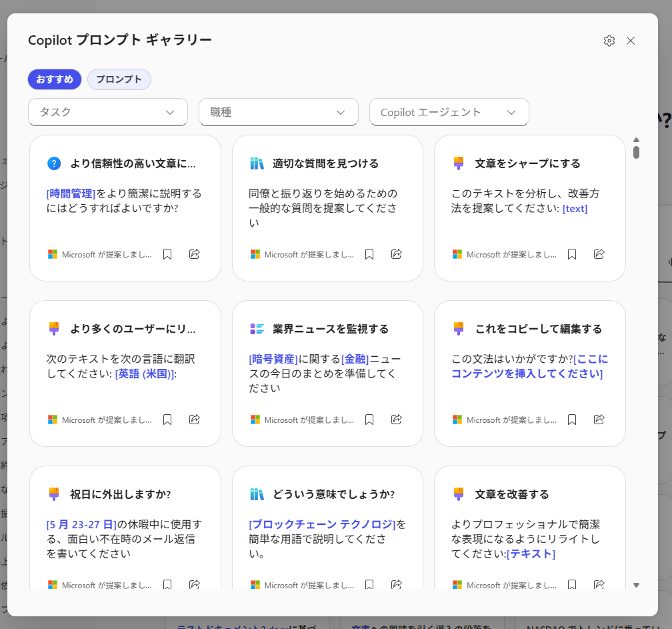Share the 適切な質問を見つける prompt

tap(396, 254)
